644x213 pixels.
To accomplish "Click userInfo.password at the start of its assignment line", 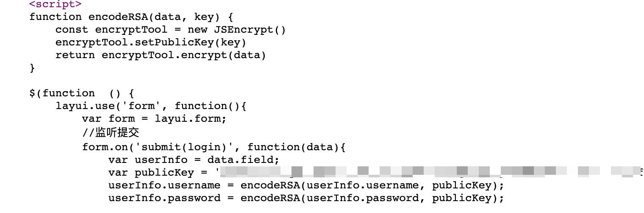I will 164,199.
